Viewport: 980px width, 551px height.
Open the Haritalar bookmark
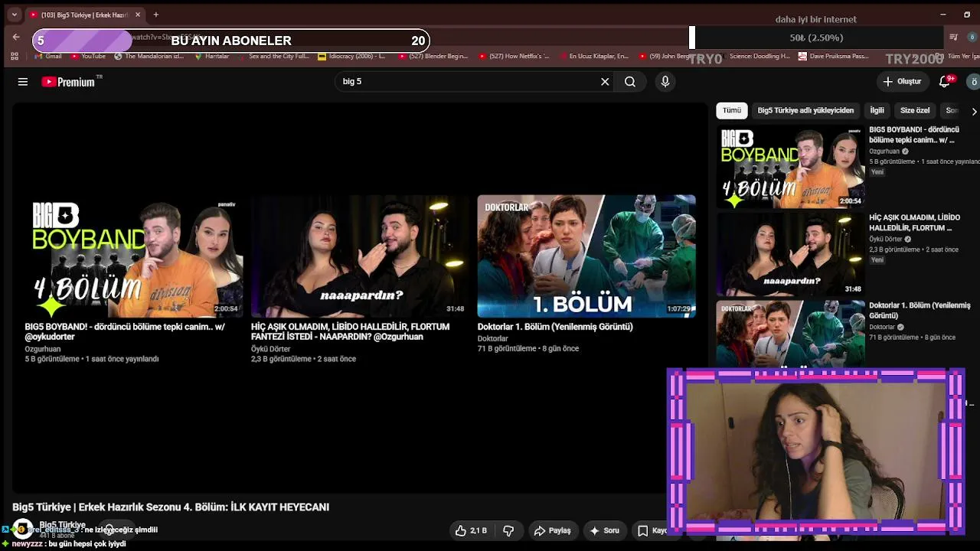click(211, 56)
